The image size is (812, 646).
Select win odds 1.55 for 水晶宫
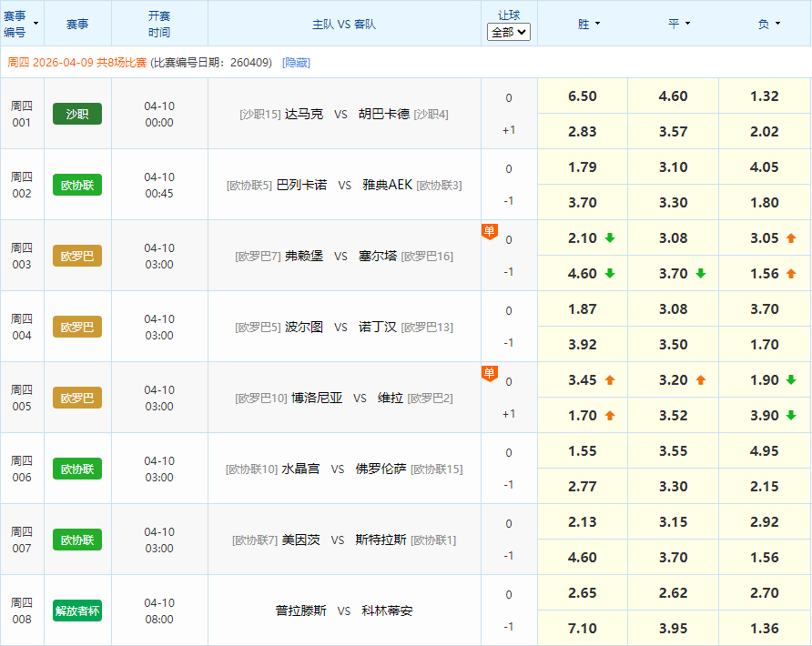click(583, 451)
